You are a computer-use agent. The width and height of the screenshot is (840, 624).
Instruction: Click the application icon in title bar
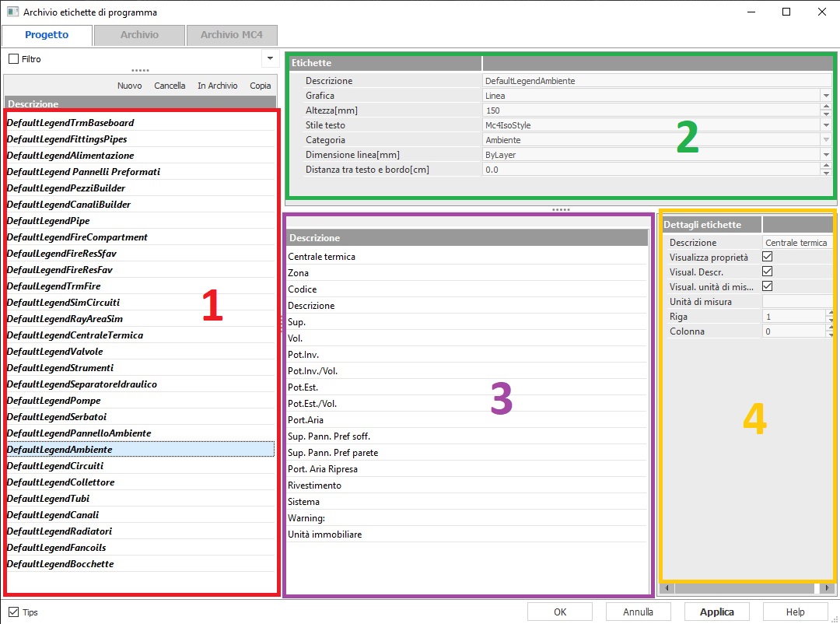(12, 12)
